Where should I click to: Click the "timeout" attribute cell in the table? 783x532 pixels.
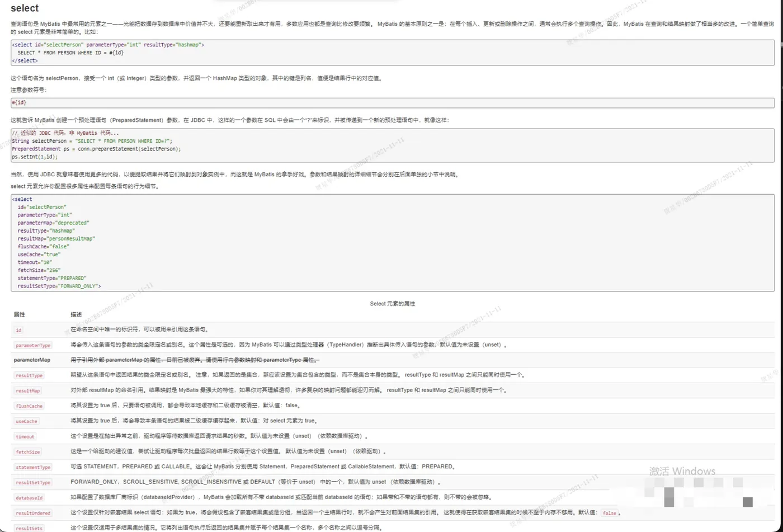tap(25, 436)
